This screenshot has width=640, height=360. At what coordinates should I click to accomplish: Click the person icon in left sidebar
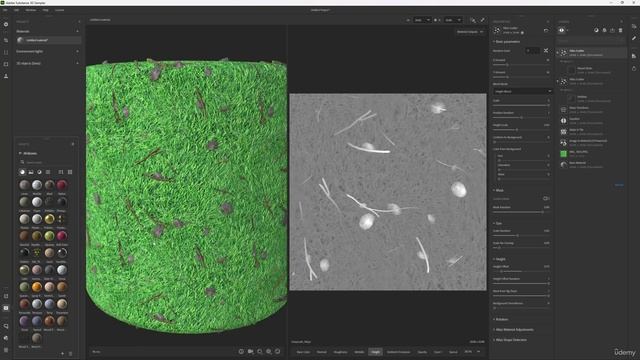(x=6, y=76)
